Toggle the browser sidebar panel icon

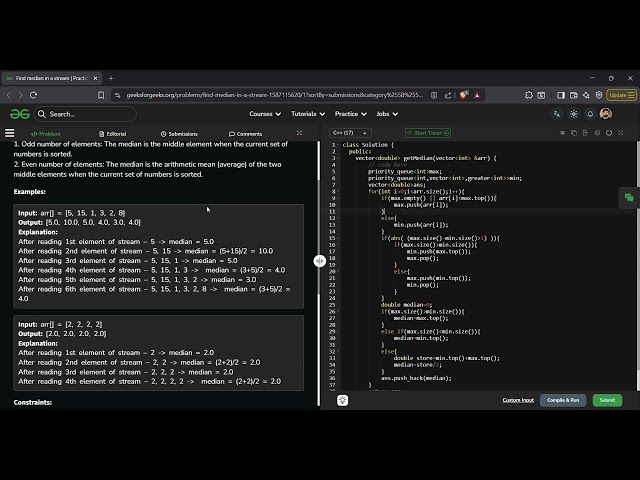(561, 95)
